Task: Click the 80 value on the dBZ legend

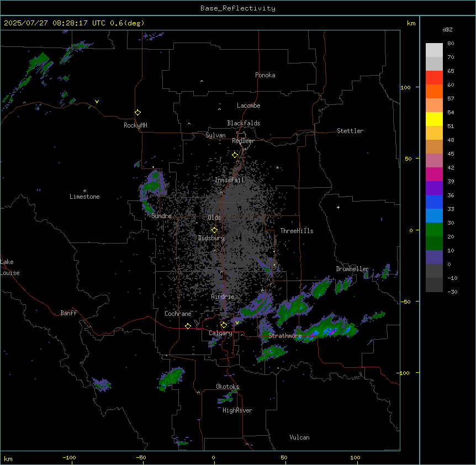Action: pos(451,44)
